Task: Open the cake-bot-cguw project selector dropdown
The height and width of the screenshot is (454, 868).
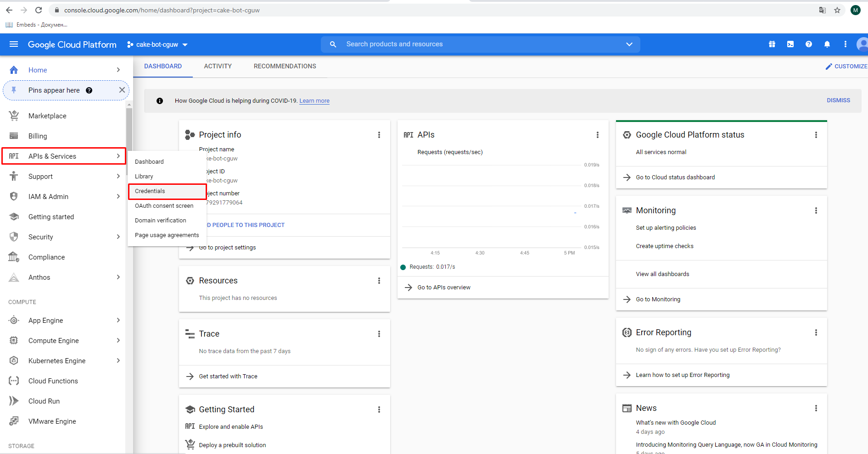Action: (157, 44)
